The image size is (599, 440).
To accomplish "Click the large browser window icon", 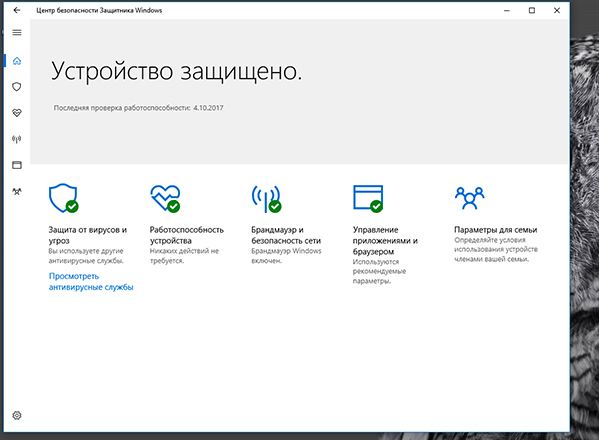I will [x=368, y=198].
